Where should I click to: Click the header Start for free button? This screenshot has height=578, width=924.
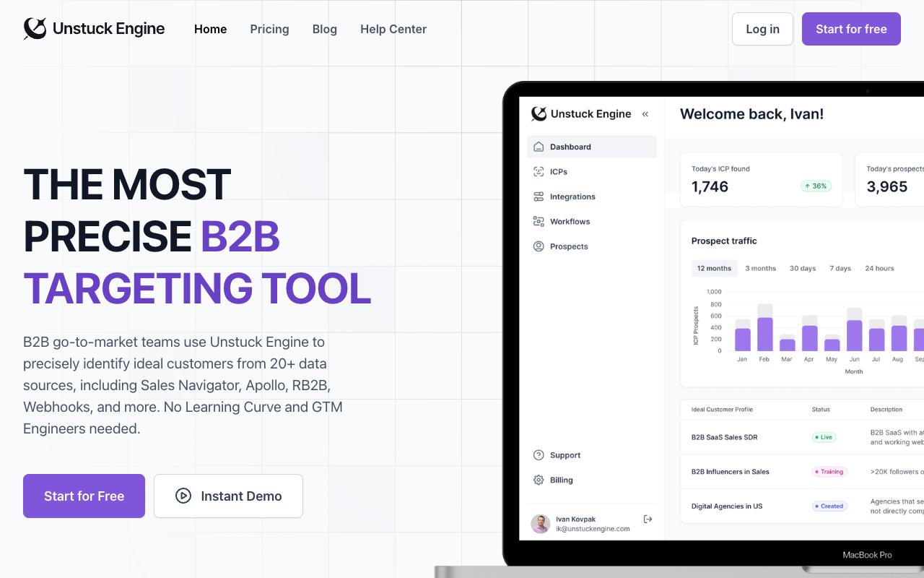coord(851,29)
